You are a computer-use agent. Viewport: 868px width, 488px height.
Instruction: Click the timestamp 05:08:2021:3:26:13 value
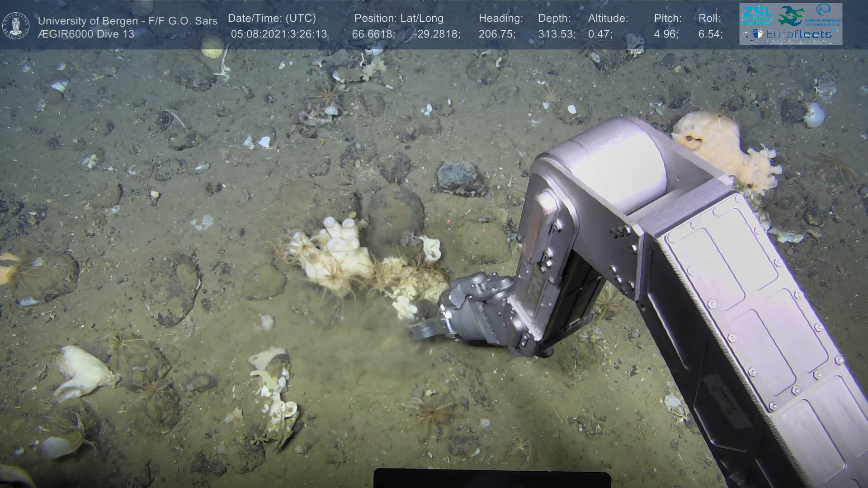tap(278, 34)
